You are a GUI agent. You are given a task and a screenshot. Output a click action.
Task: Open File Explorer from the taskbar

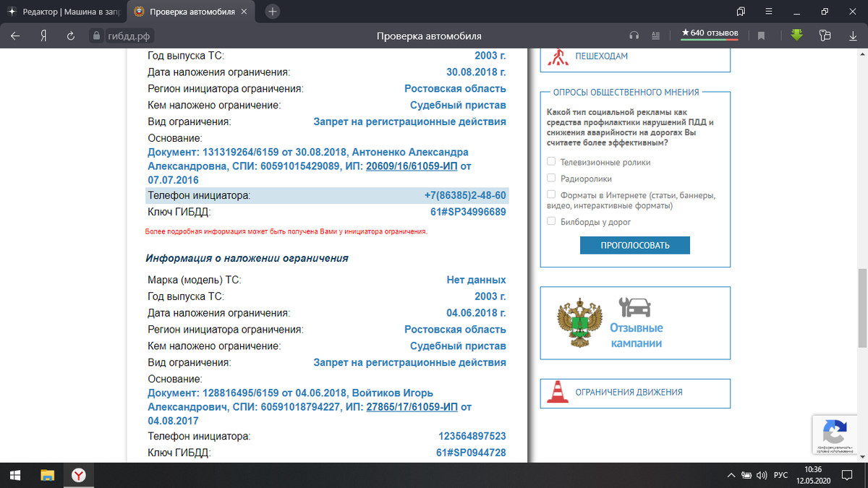click(x=47, y=475)
